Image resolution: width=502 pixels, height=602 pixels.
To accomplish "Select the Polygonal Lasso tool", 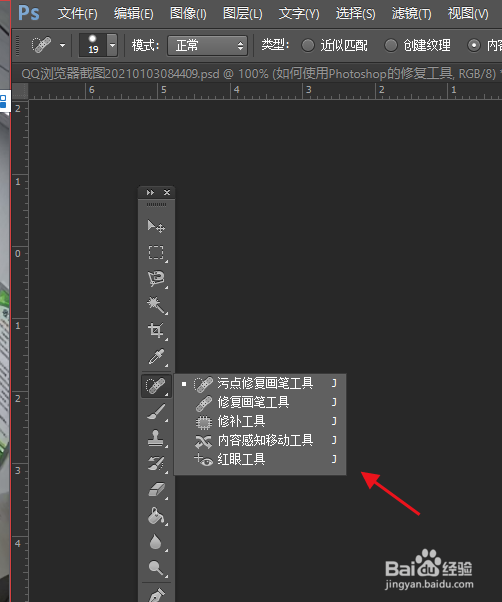I will pos(156,279).
